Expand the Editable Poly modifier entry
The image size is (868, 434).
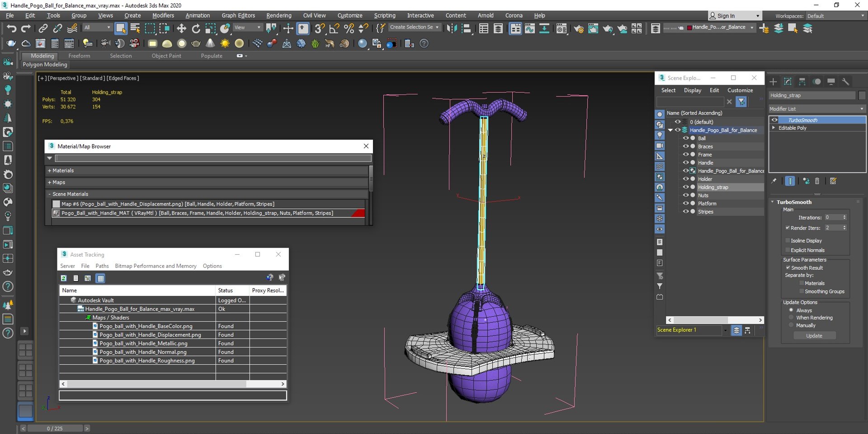[x=774, y=128]
